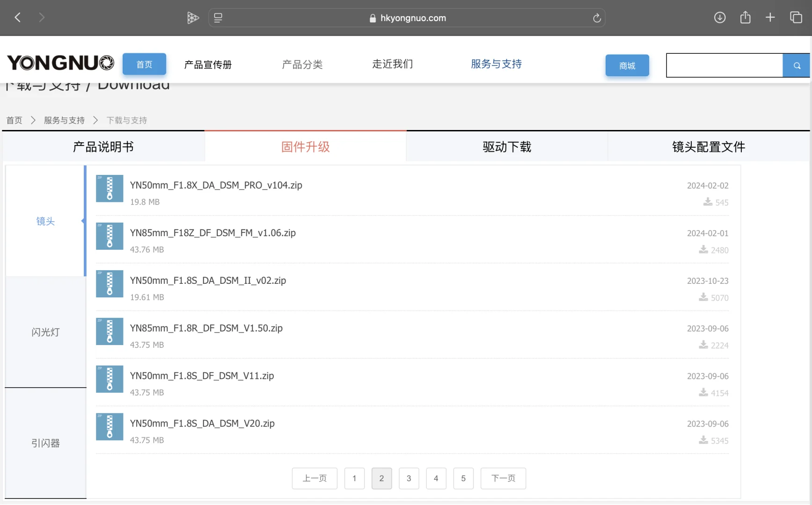
Task: Click zip icon for YN85mm_F1.8R_DF_DSM_V1.50.zip
Action: coord(110,332)
